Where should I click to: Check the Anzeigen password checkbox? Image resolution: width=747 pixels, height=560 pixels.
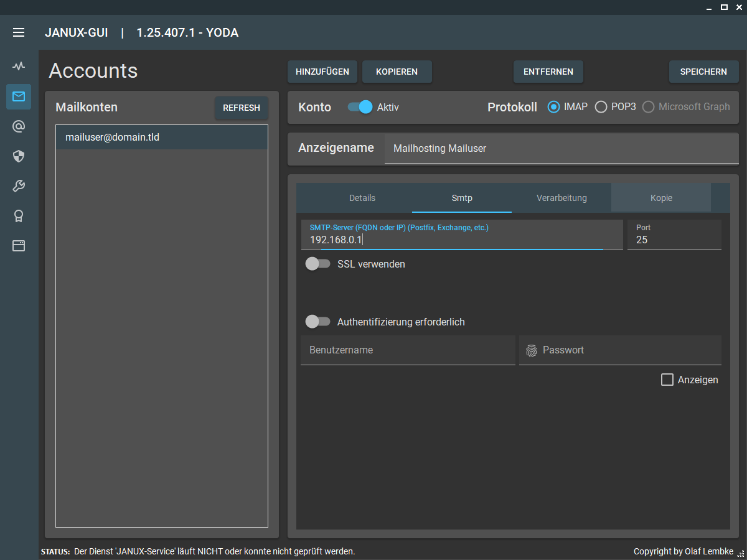667,380
